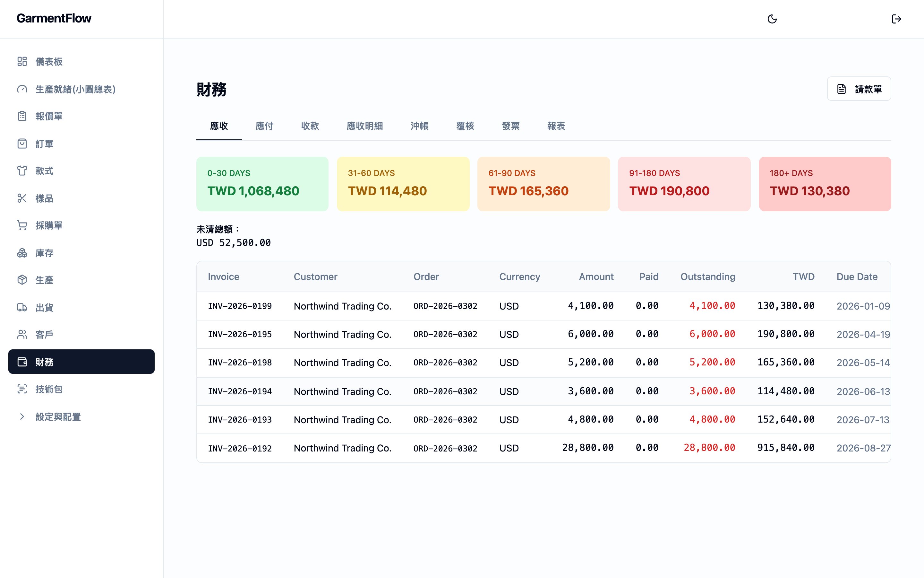Open 儀表板 in the sidebar
The height and width of the screenshot is (578, 924).
(x=81, y=62)
